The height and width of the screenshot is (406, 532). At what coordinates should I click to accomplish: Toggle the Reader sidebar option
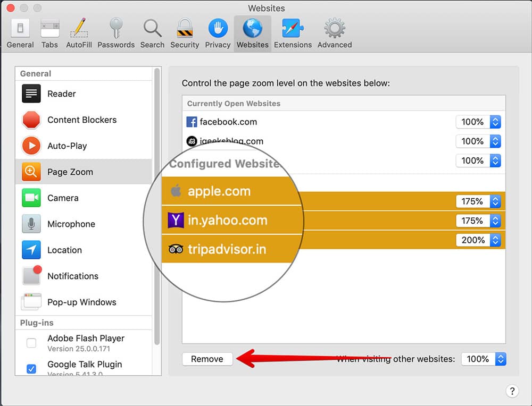(x=31, y=94)
